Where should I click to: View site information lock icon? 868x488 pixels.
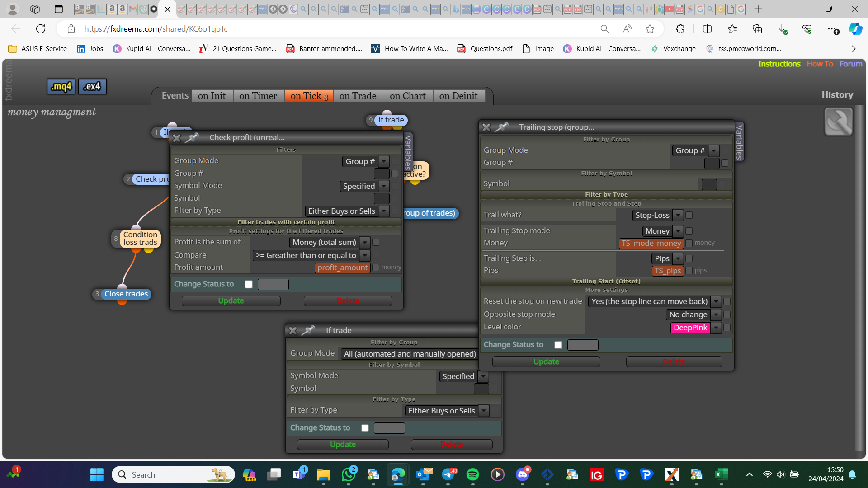point(71,29)
